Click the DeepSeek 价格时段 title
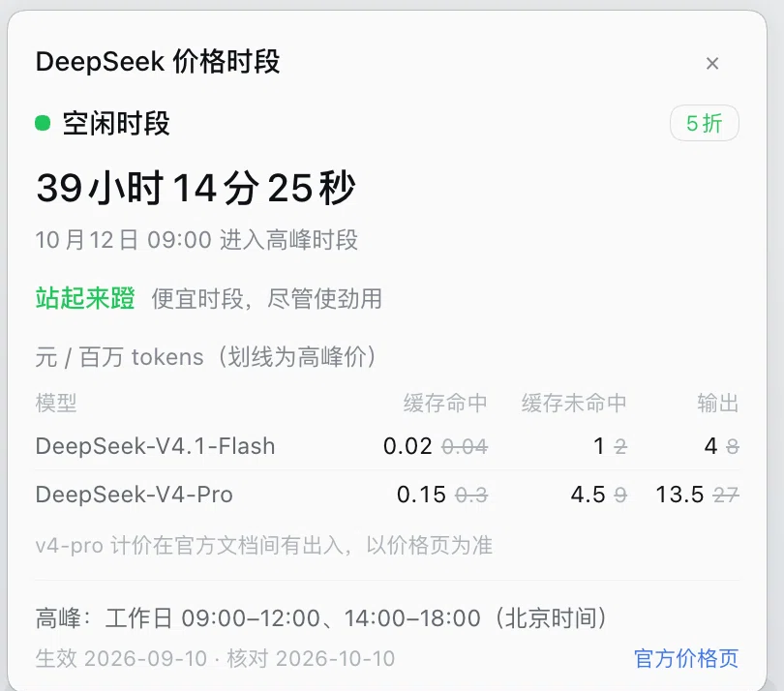This screenshot has width=784, height=691. 158,62
